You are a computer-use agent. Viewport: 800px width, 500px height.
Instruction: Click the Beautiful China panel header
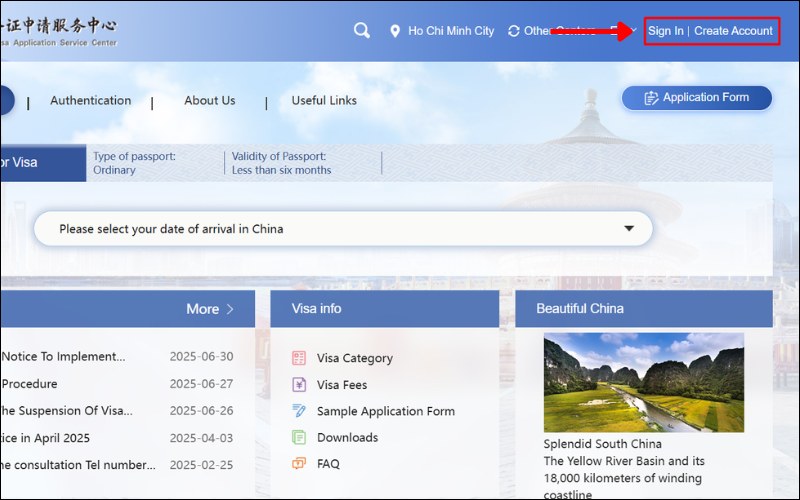point(644,309)
